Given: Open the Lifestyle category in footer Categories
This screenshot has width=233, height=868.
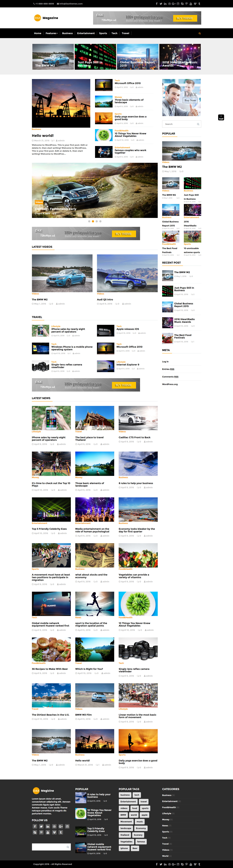Looking at the screenshot, I should (x=167, y=813).
